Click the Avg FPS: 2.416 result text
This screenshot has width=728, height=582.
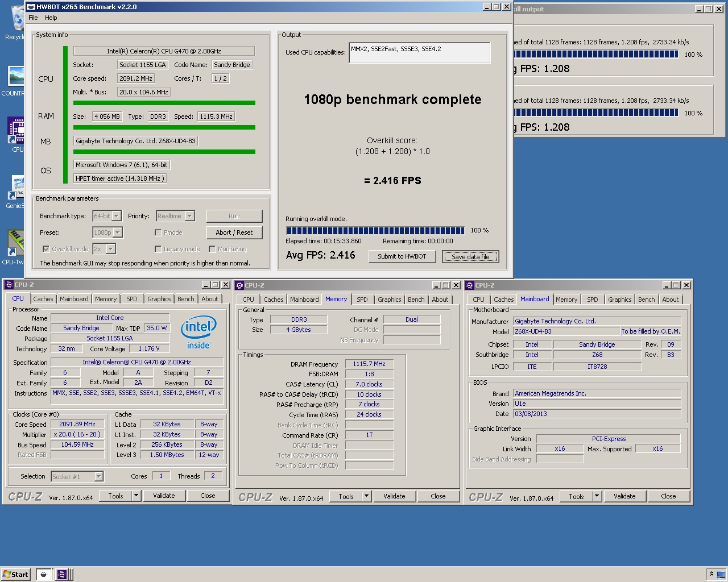click(320, 255)
